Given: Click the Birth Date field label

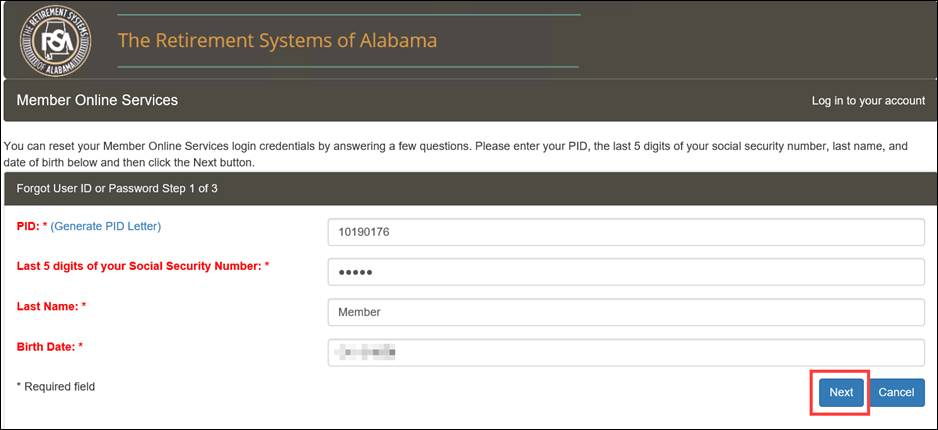Looking at the screenshot, I should [x=45, y=346].
